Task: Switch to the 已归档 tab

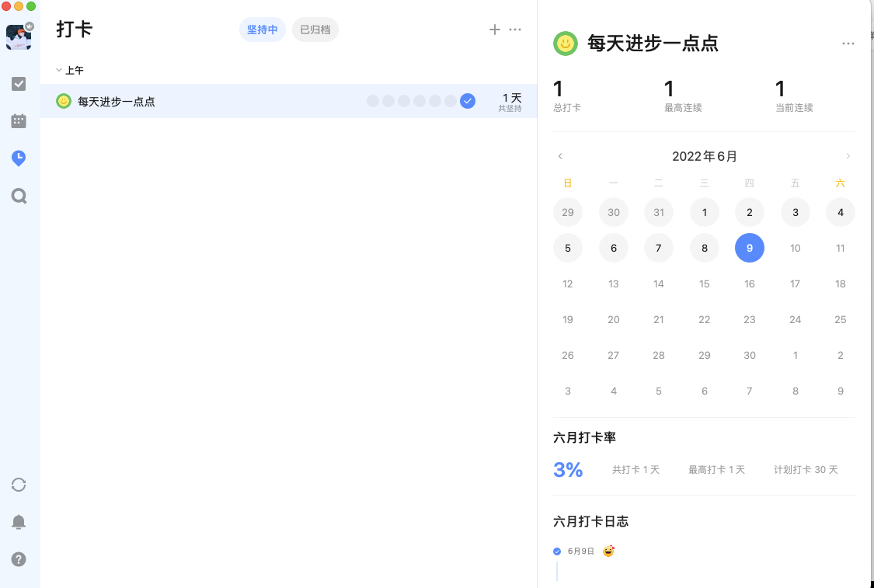Action: coord(315,29)
